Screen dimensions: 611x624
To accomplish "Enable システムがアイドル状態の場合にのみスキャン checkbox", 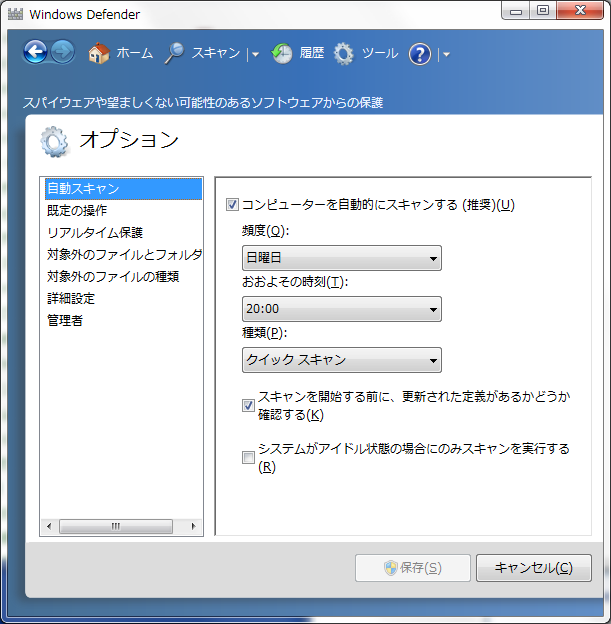I will [x=248, y=457].
